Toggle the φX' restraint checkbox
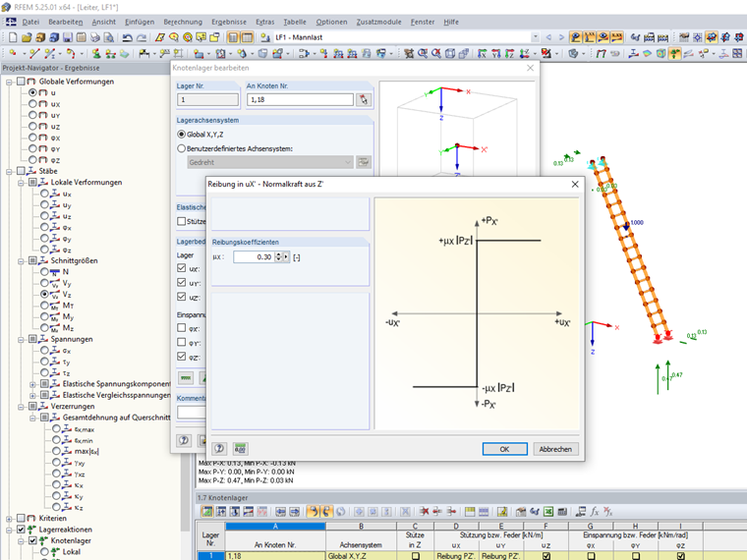Viewport: 747px width, 560px height. point(181,327)
